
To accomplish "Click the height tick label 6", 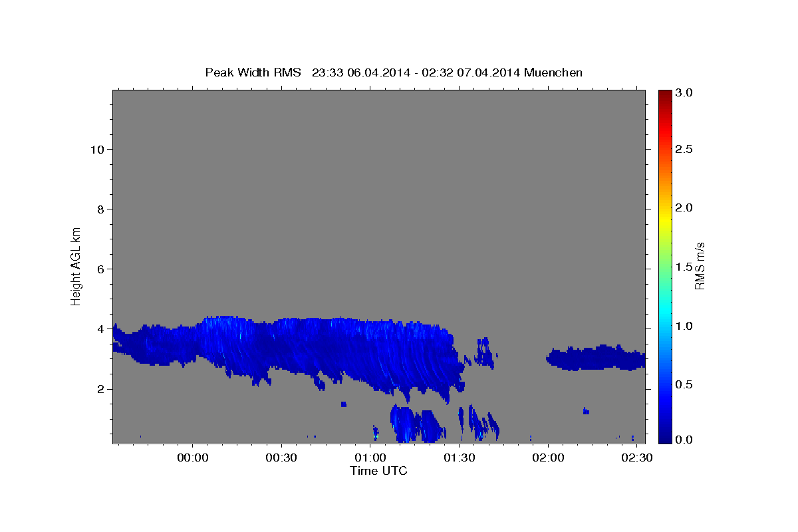I will point(101,269).
